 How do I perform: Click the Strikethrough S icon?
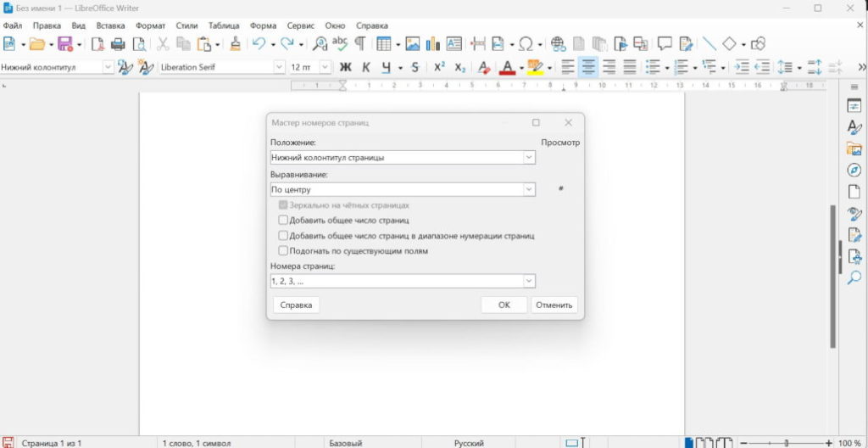coord(415,67)
